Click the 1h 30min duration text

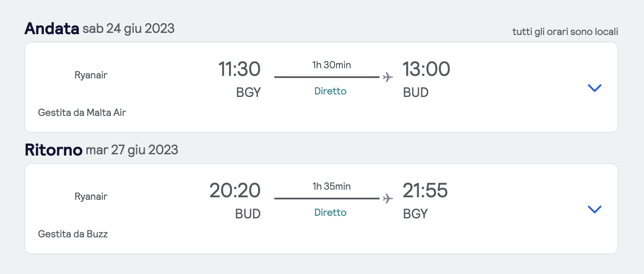click(x=331, y=65)
